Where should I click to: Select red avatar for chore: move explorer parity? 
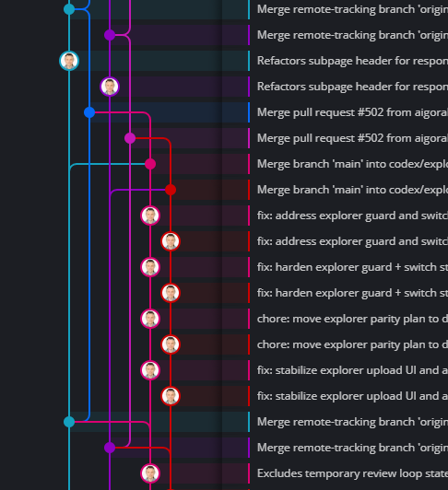tap(171, 344)
